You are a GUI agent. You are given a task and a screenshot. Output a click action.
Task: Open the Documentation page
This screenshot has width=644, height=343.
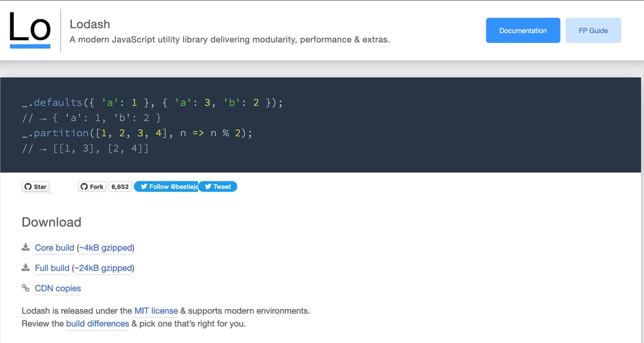(x=523, y=30)
